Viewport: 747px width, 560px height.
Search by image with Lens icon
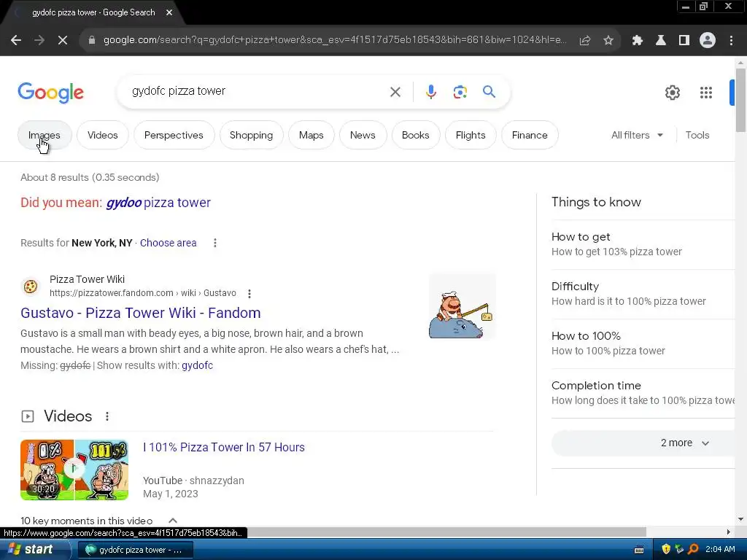[460, 91]
